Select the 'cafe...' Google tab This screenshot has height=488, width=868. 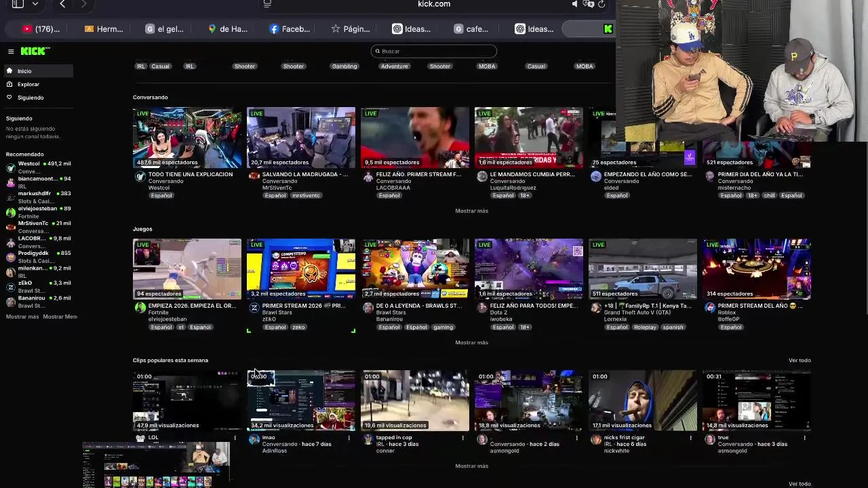tap(471, 28)
